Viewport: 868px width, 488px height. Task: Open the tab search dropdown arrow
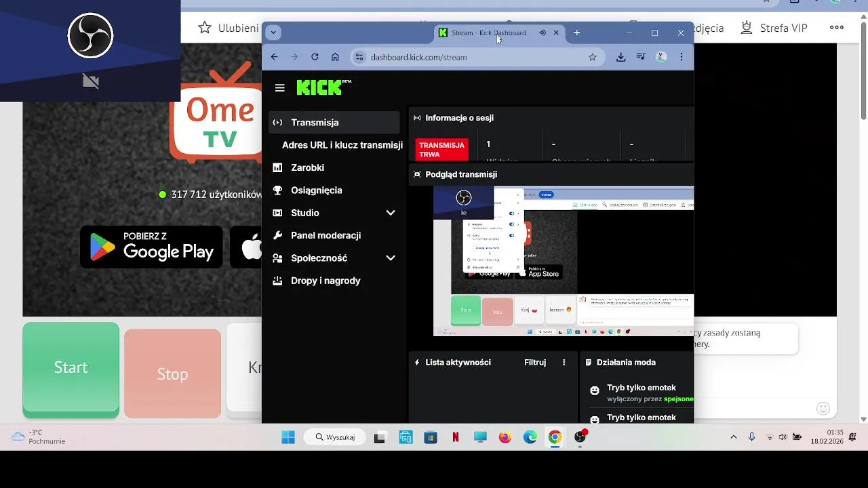pyautogui.click(x=273, y=33)
